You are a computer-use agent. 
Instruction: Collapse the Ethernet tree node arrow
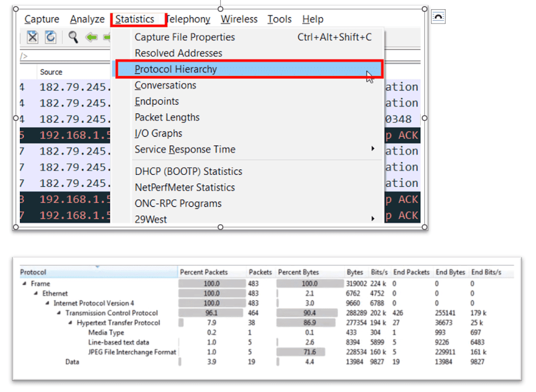36,294
